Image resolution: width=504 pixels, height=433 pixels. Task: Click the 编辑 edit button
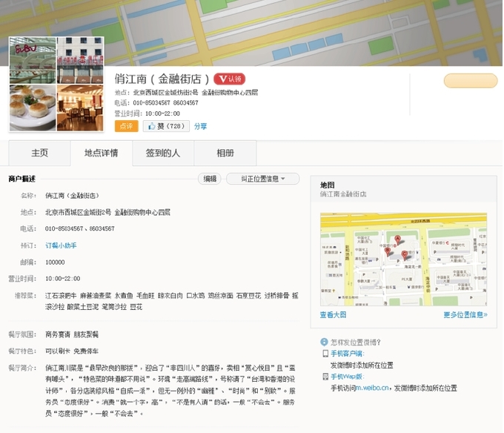210,179
